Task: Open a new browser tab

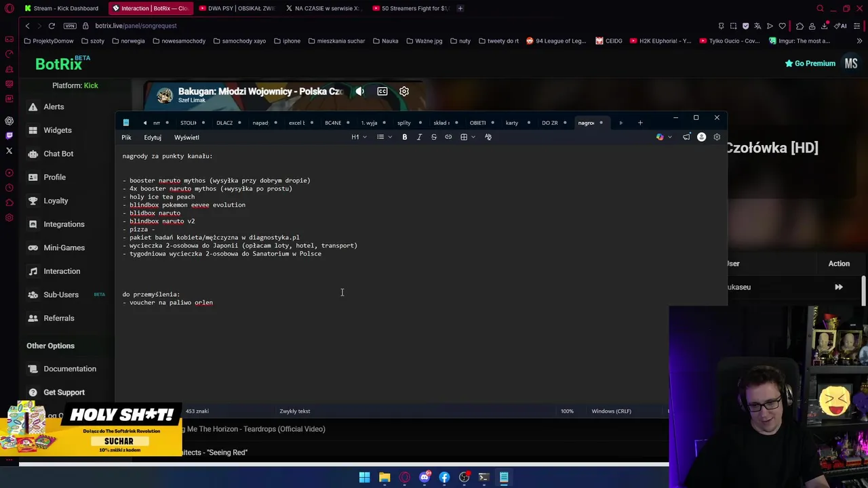Action: click(x=460, y=8)
